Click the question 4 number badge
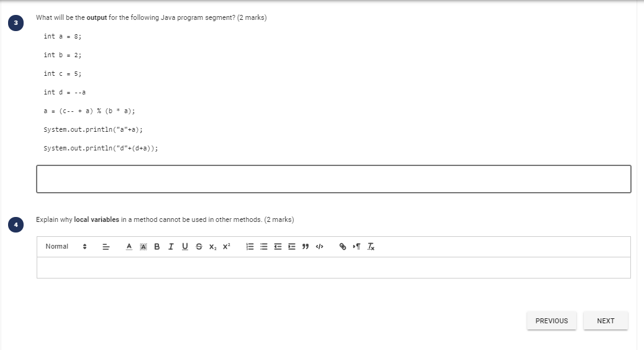 (x=16, y=224)
